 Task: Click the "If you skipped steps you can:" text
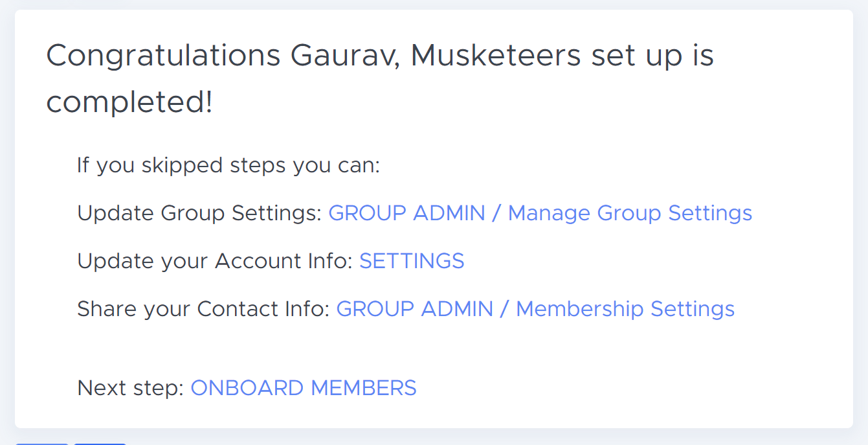pyautogui.click(x=228, y=165)
